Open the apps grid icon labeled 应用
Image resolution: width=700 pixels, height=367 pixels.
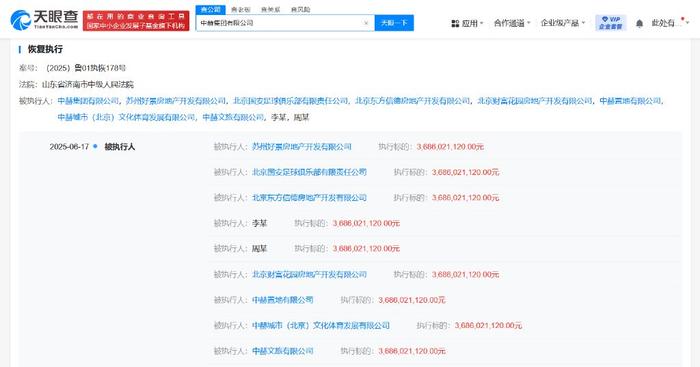[x=467, y=23]
